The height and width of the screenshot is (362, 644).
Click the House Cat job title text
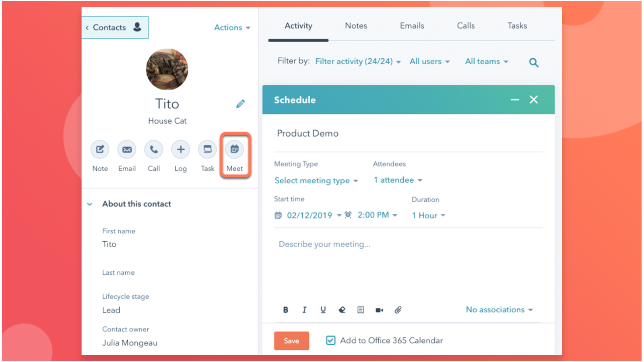tap(167, 121)
